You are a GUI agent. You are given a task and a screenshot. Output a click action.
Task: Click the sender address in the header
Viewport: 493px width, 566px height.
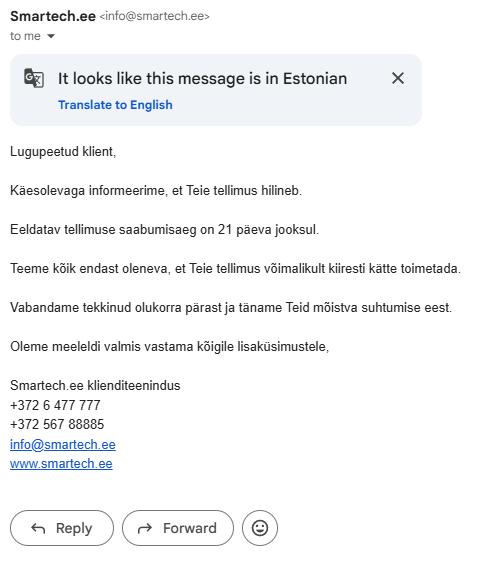[x=154, y=16]
